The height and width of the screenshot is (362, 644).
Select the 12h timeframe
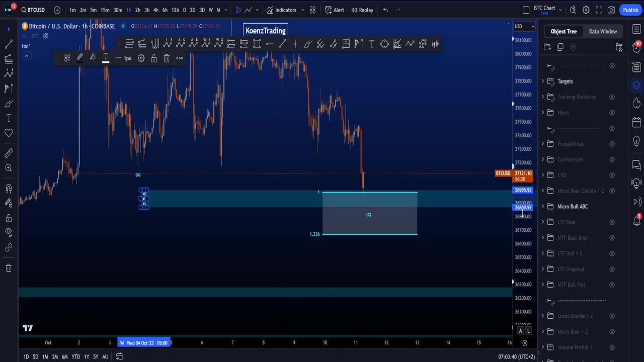click(175, 10)
